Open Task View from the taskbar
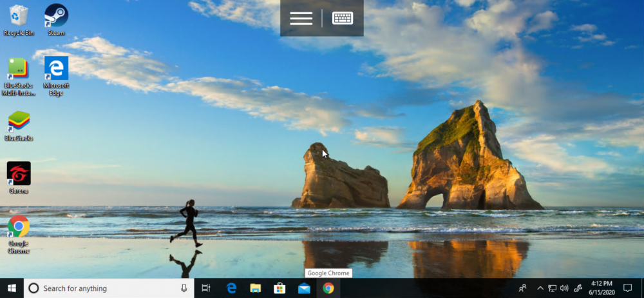The image size is (644, 298). click(206, 288)
